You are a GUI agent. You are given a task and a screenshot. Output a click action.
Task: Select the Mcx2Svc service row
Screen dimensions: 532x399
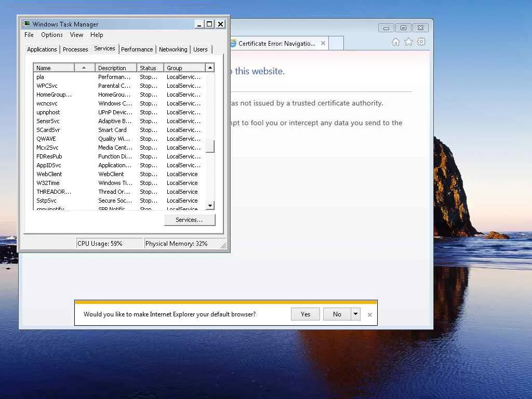(119, 148)
